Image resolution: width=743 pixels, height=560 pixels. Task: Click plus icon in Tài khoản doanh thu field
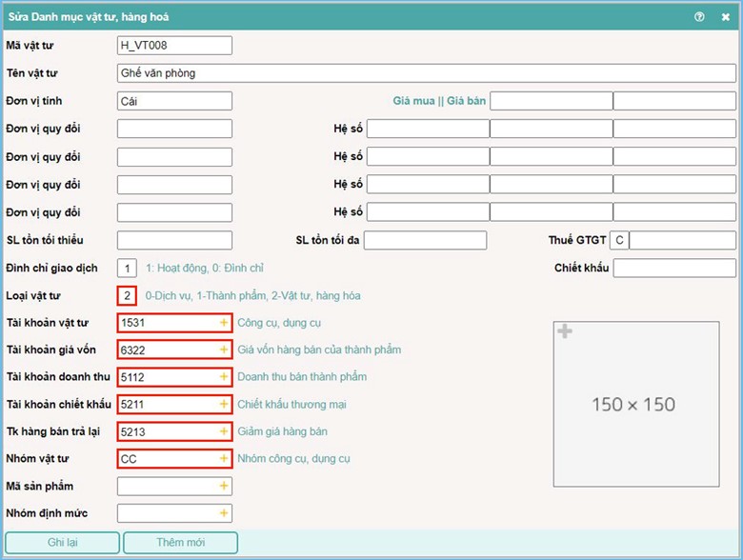click(x=225, y=377)
